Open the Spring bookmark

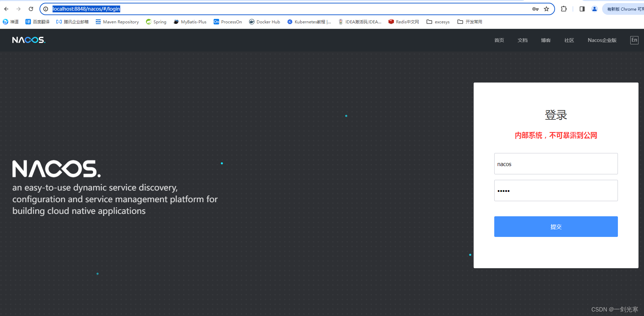coord(156,22)
